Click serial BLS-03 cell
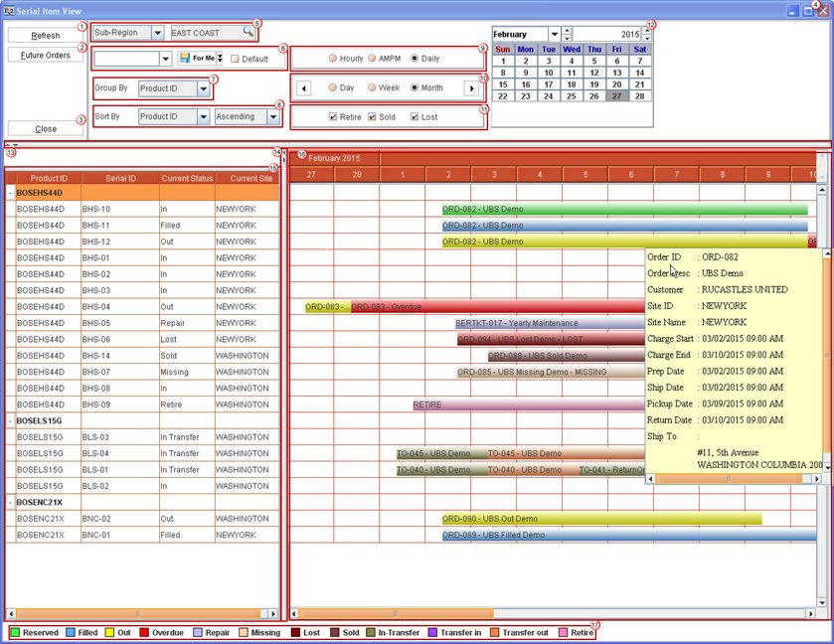 point(120,437)
